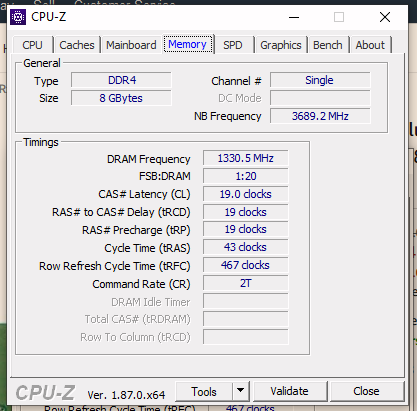
Task: Switch to the CPU tab
Action: (x=33, y=45)
